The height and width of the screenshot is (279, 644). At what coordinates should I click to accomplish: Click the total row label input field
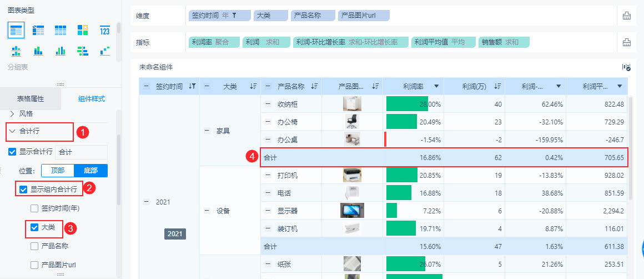(81, 152)
